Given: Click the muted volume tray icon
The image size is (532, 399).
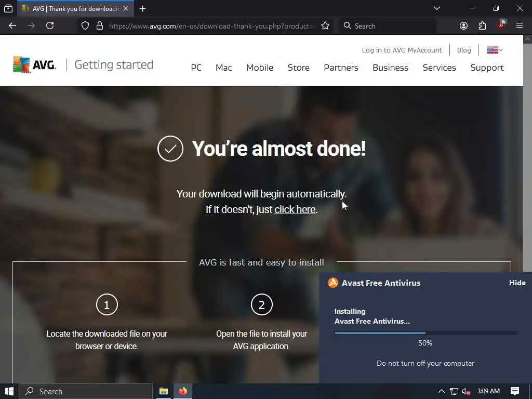Looking at the screenshot, I should [x=466, y=392].
